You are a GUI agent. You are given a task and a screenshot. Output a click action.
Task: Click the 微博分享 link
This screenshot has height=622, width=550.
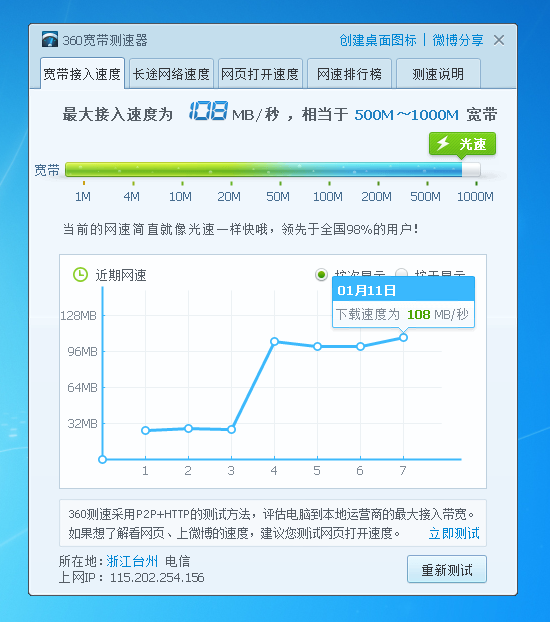[x=458, y=40]
